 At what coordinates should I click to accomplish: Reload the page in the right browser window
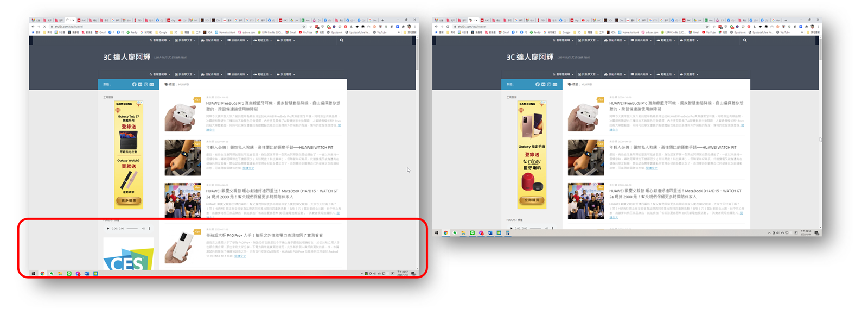tap(448, 26)
